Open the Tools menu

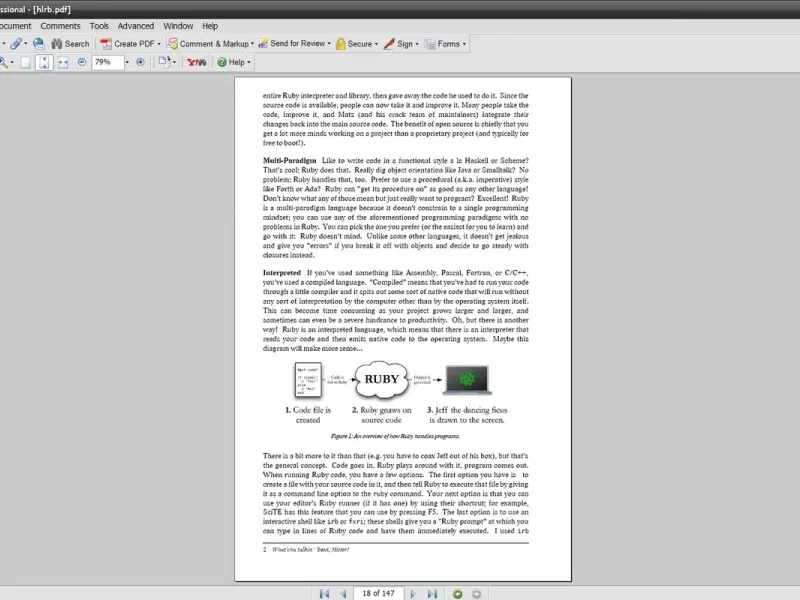click(99, 26)
